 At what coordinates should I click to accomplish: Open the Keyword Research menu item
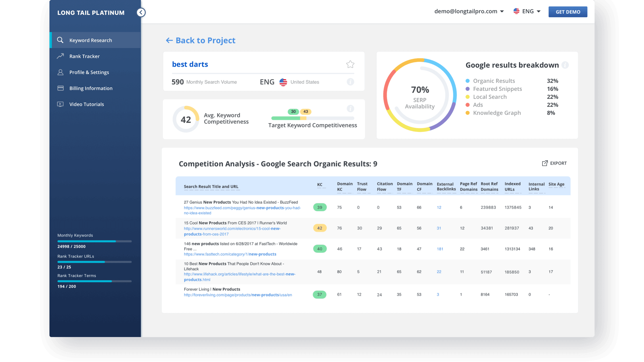pyautogui.click(x=90, y=40)
